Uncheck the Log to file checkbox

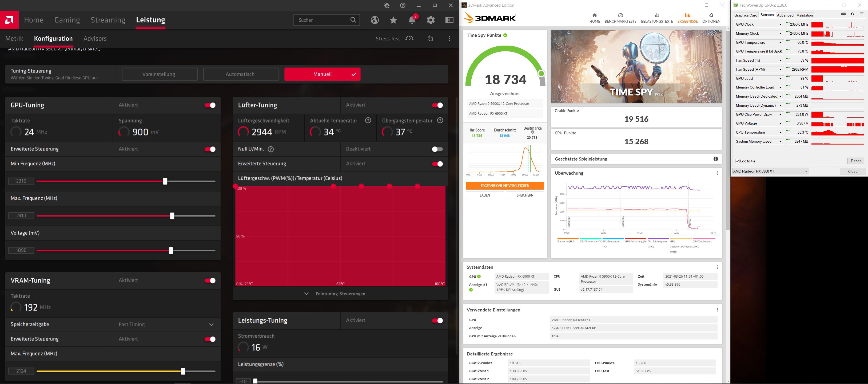[x=737, y=161]
